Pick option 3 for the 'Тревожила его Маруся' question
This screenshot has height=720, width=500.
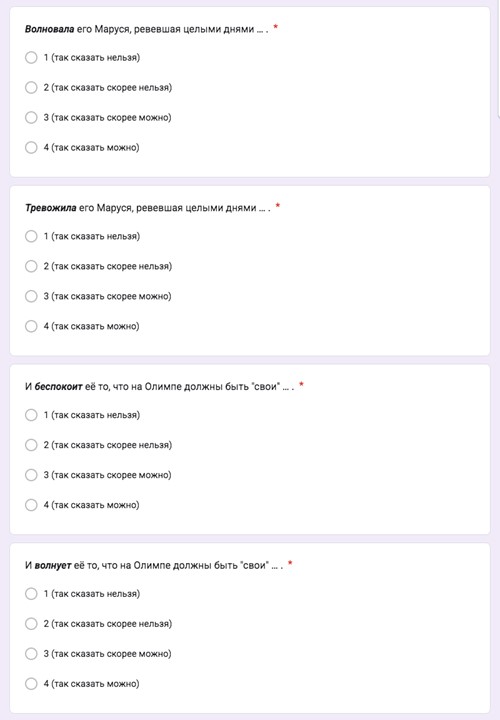click(31, 296)
